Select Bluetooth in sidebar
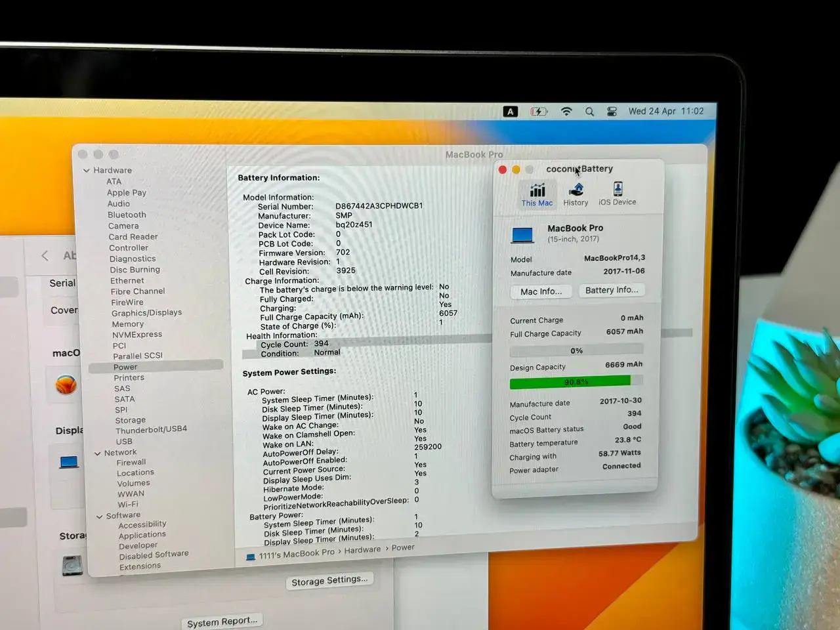This screenshot has width=840, height=630. pyautogui.click(x=127, y=215)
